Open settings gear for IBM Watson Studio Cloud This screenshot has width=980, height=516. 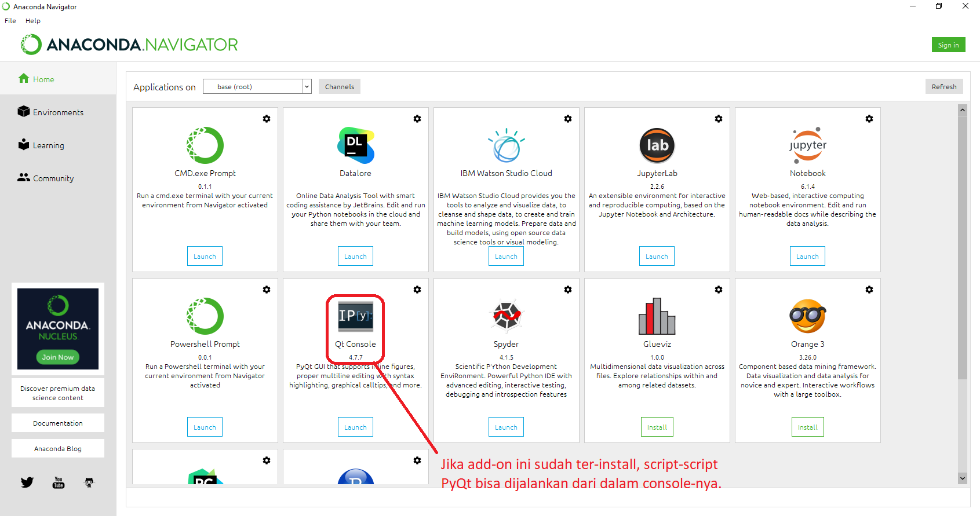tap(568, 119)
